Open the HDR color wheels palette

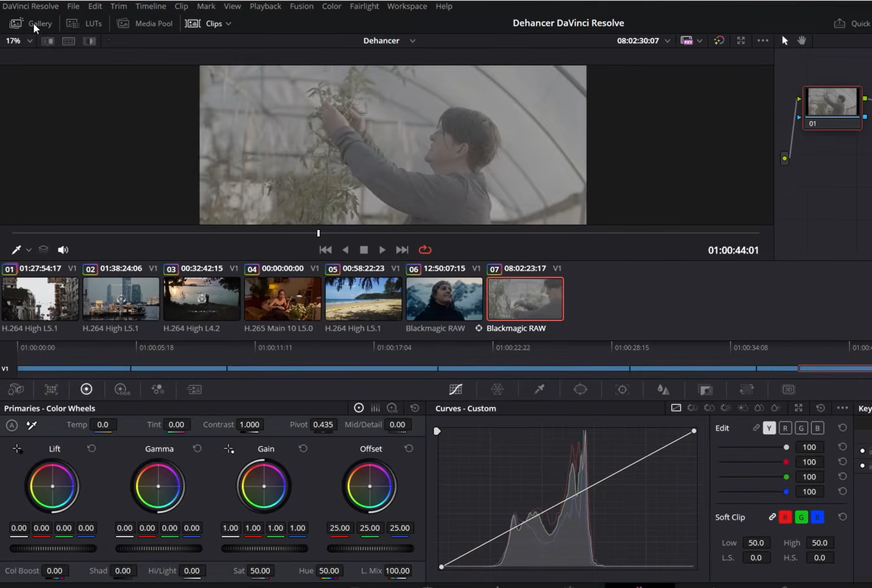(122, 390)
